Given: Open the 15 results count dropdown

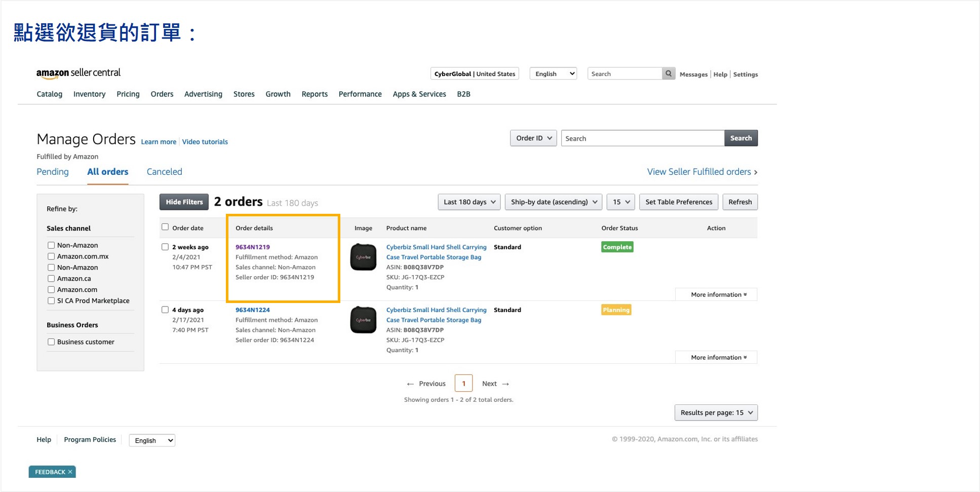Looking at the screenshot, I should (x=621, y=202).
